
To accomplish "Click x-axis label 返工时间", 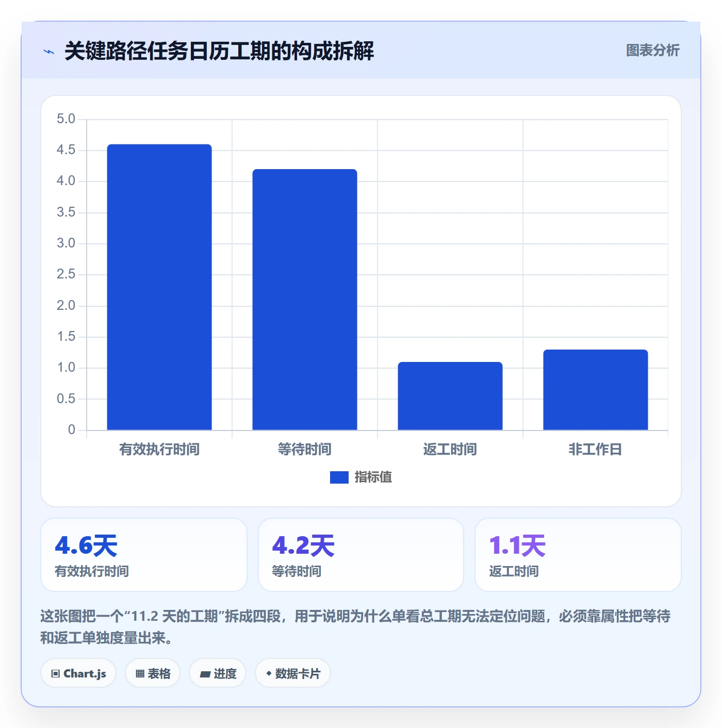I will (x=450, y=450).
